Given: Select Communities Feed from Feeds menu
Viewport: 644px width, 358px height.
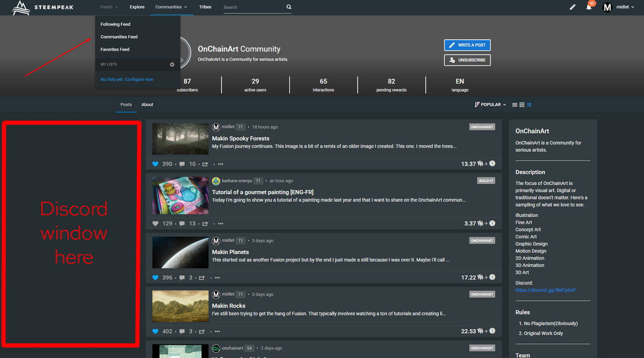Looking at the screenshot, I should [119, 37].
